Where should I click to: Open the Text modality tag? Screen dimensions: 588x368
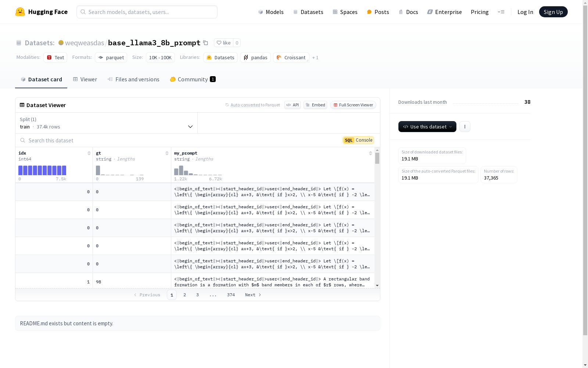pos(55,57)
